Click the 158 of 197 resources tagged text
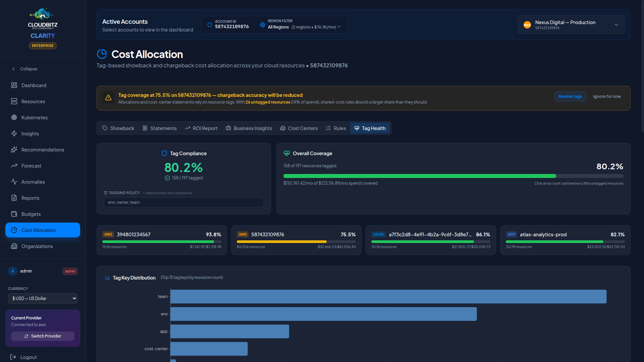 click(x=310, y=166)
